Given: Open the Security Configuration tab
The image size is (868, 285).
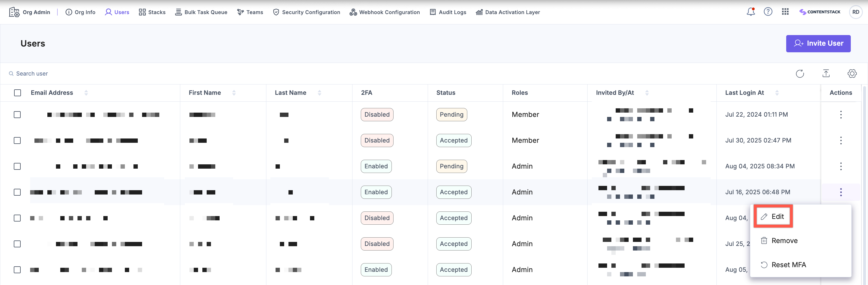Looking at the screenshot, I should point(306,12).
